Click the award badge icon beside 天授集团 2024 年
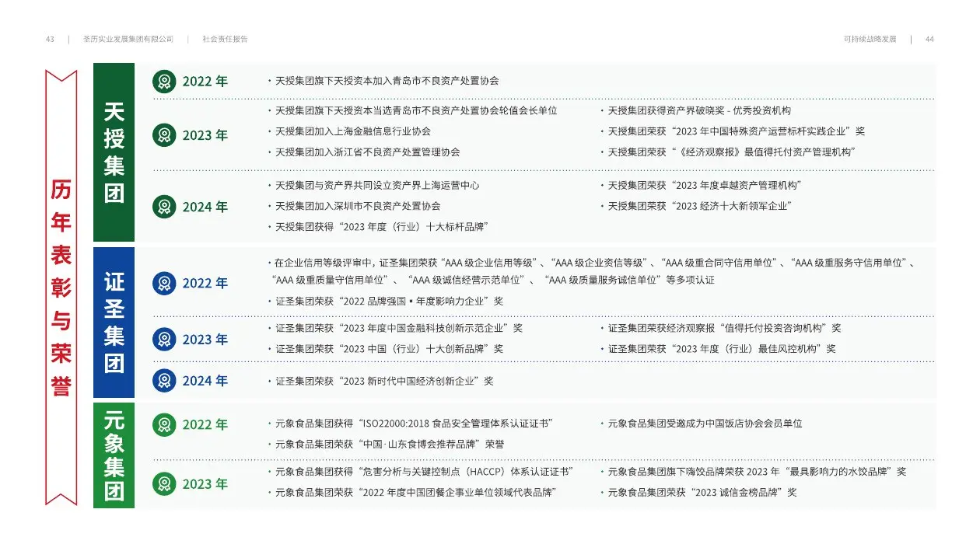The height and width of the screenshot is (551, 980). click(x=164, y=207)
